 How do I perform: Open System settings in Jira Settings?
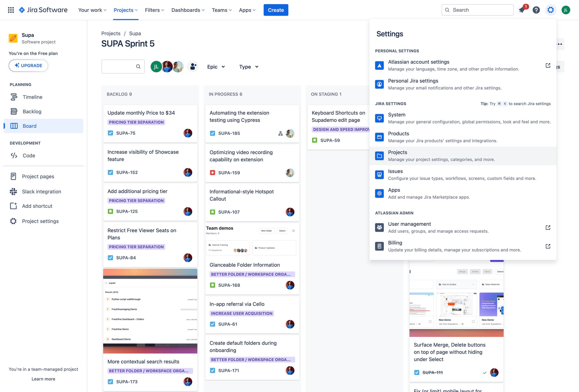(397, 115)
